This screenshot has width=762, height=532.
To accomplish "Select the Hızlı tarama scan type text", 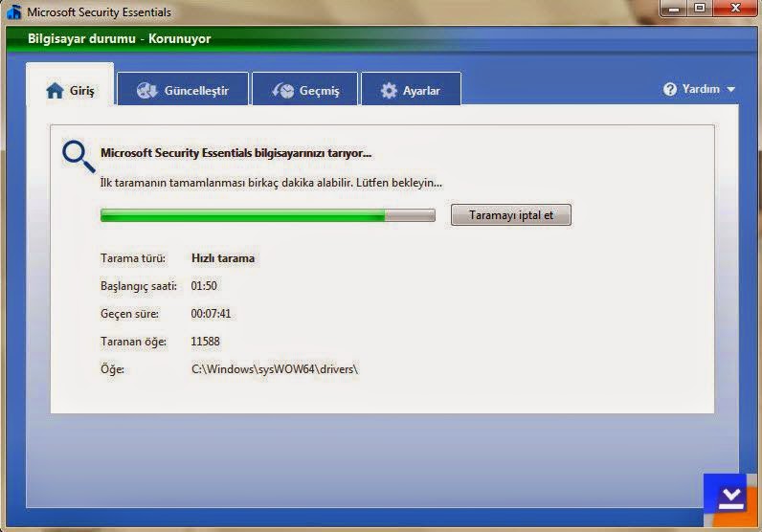I will pyautogui.click(x=223, y=258).
